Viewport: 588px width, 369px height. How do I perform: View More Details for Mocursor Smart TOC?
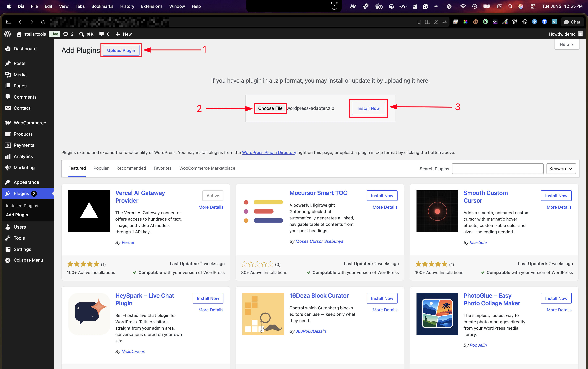pyautogui.click(x=385, y=207)
